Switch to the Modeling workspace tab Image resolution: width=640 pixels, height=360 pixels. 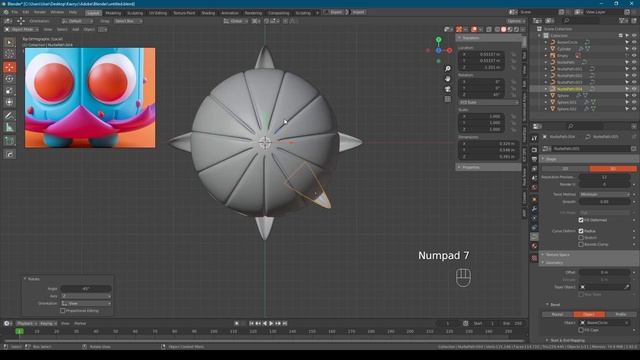113,13
